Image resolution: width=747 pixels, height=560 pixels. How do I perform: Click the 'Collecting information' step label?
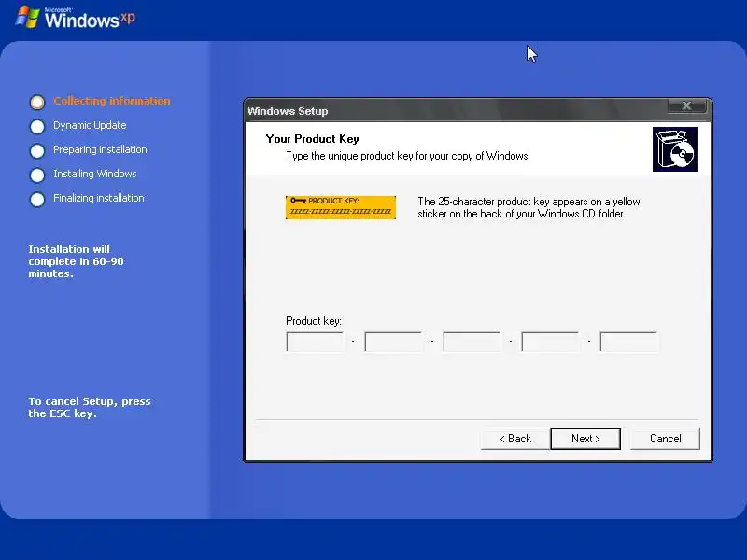point(111,101)
